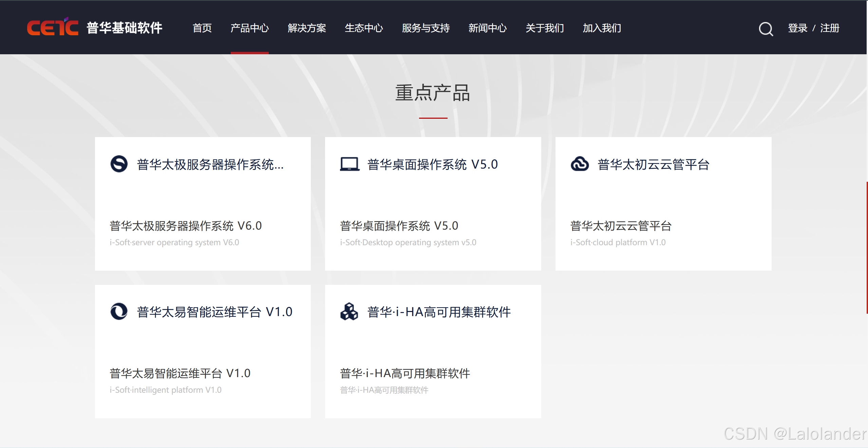Image resolution: width=868 pixels, height=448 pixels.
Task: Open the 解决方案 menu
Action: 307,28
